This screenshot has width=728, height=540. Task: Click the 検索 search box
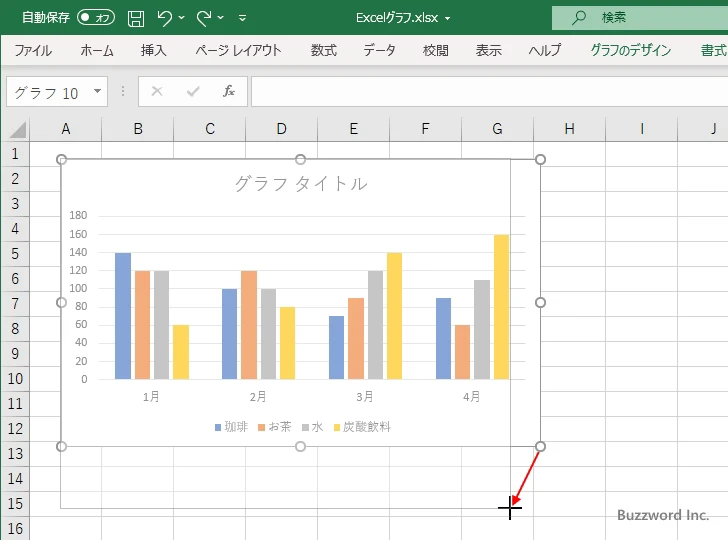(x=640, y=18)
